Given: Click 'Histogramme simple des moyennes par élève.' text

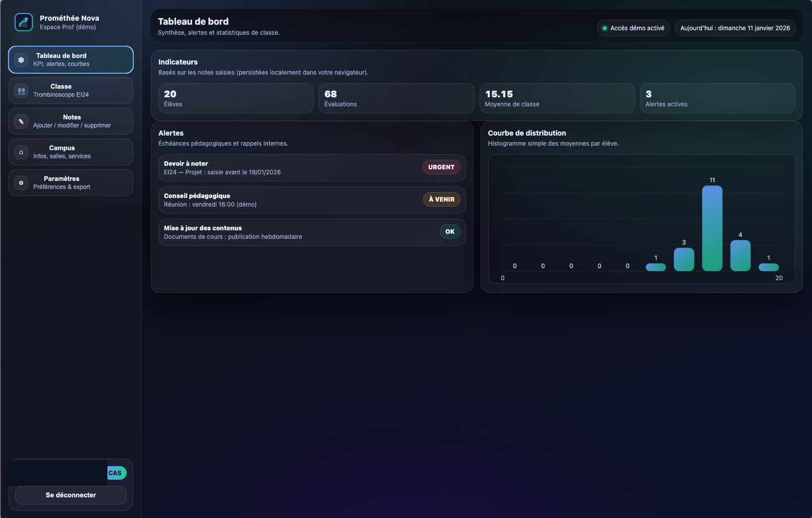Looking at the screenshot, I should click(x=553, y=144).
